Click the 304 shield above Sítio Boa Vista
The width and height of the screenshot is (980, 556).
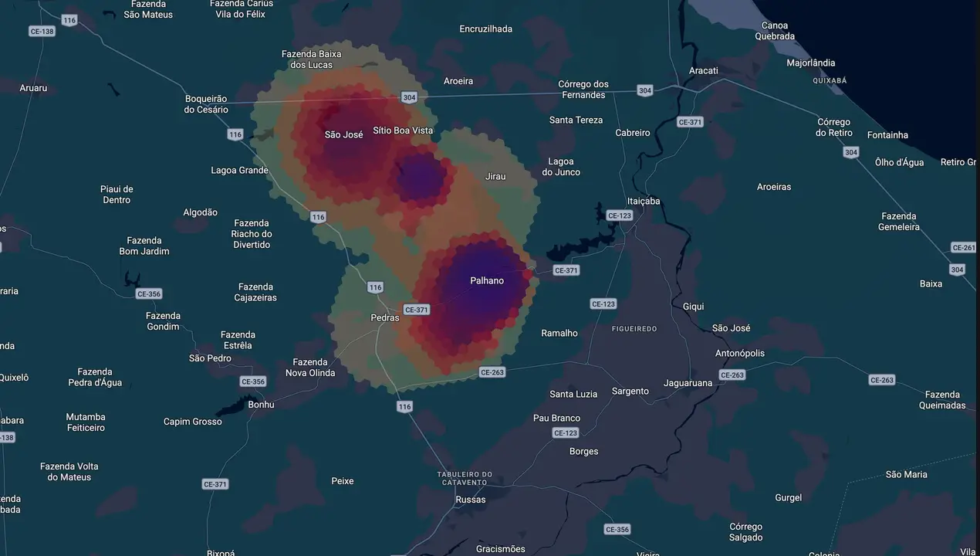(x=409, y=97)
